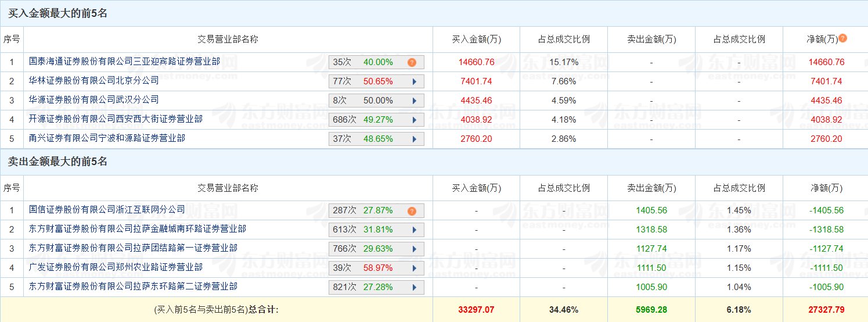Click the blue arrow icon in 华林证券北京分公司 row
868x322 pixels.
coord(415,81)
